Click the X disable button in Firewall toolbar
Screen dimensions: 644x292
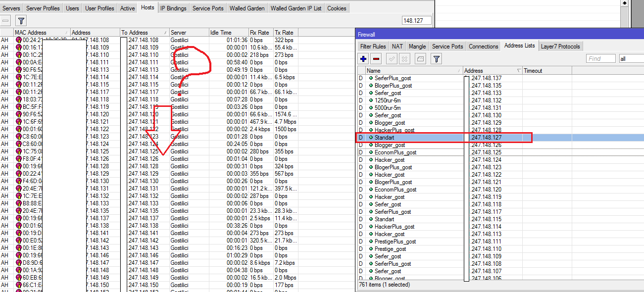coord(404,59)
